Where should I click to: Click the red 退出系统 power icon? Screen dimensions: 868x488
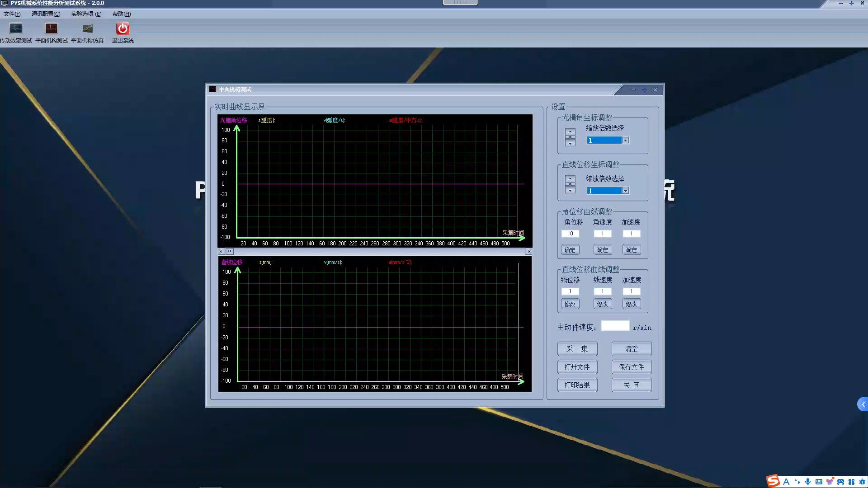[123, 28]
